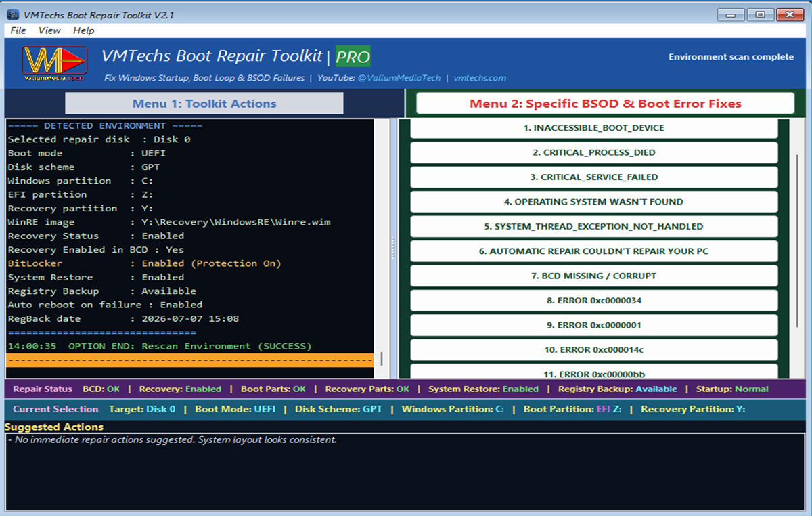Click 'Disk Scheme: GPT' in Current Selection
Viewport: 812px width, 516px height.
click(x=338, y=409)
